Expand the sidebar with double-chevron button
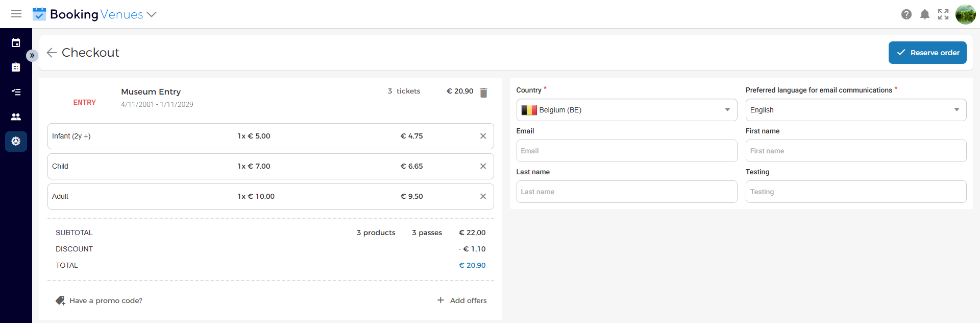The image size is (980, 323). pos(32,55)
